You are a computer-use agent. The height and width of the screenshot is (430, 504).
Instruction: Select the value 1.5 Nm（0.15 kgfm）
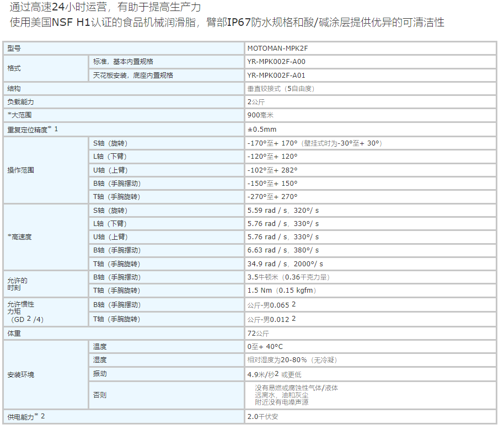click(282, 291)
